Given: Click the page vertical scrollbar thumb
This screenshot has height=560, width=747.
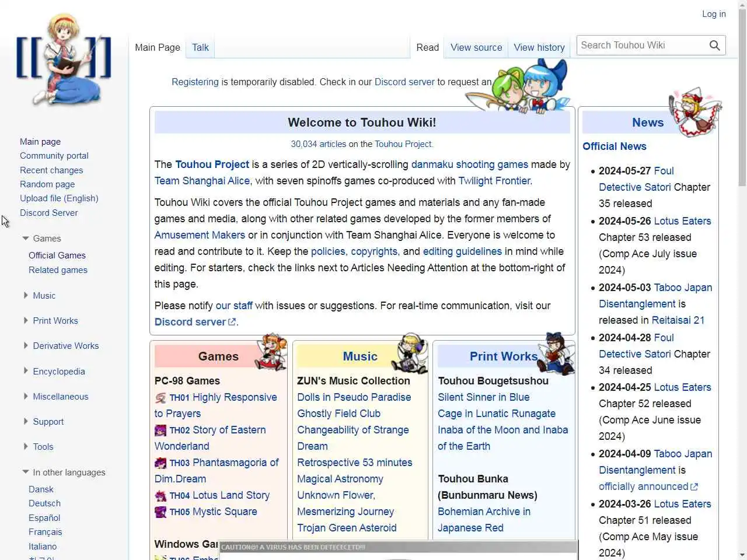Looking at the screenshot, I should [742, 98].
